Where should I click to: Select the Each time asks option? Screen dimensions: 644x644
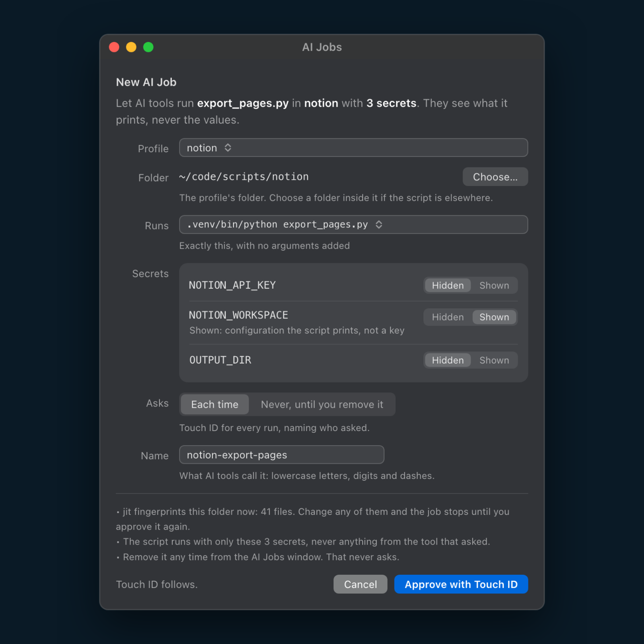215,405
